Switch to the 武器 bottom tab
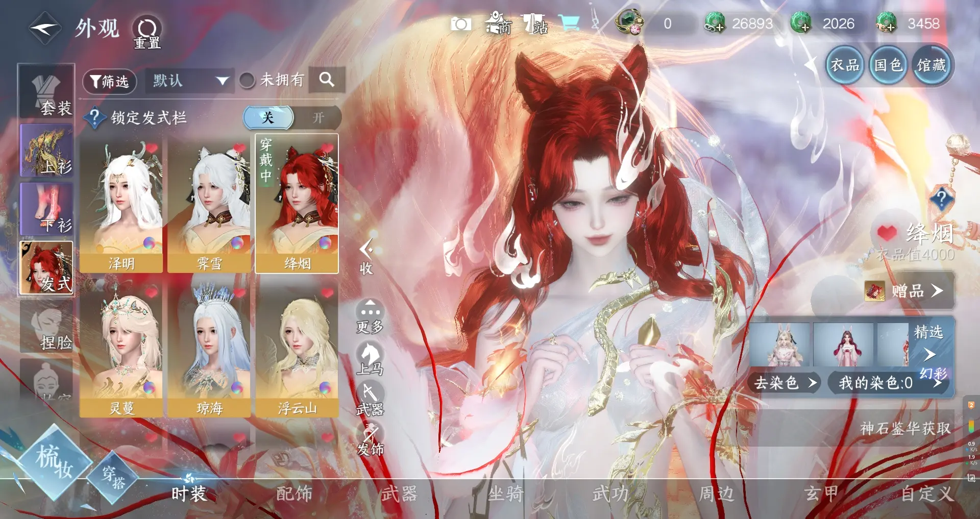Screen dimensions: 980x519 [x=399, y=493]
